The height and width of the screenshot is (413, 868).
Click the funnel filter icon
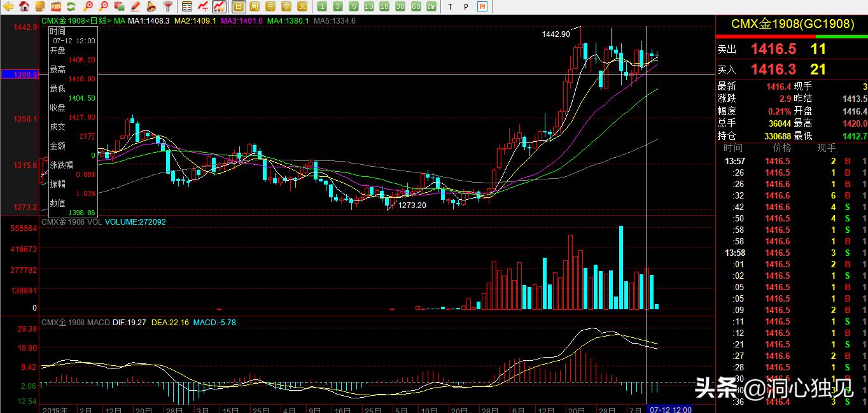[x=167, y=7]
